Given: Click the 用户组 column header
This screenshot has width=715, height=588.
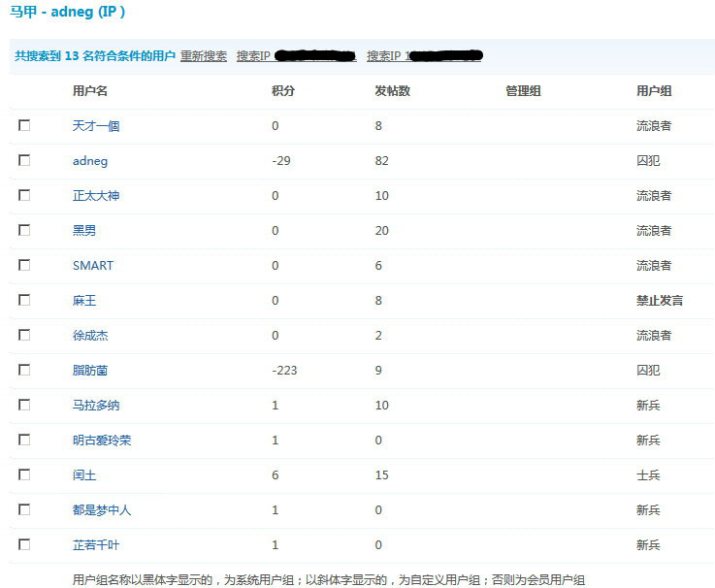Looking at the screenshot, I should coord(654,91).
